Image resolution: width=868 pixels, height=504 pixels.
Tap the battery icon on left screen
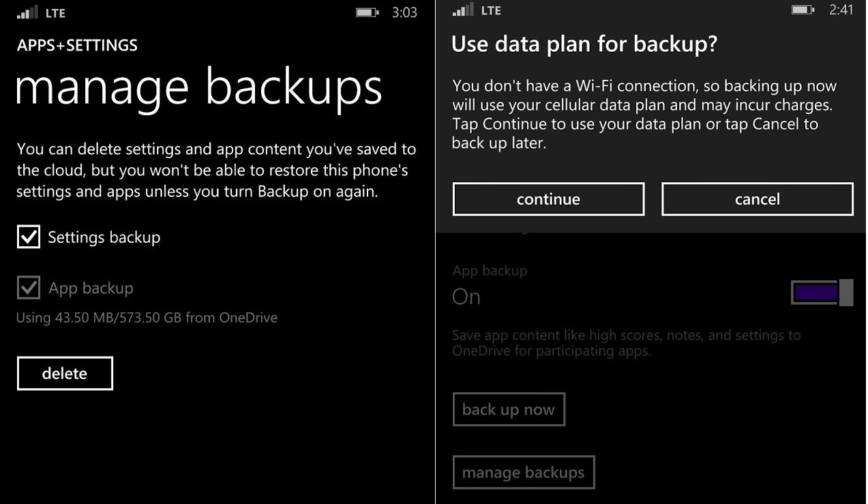(367, 12)
